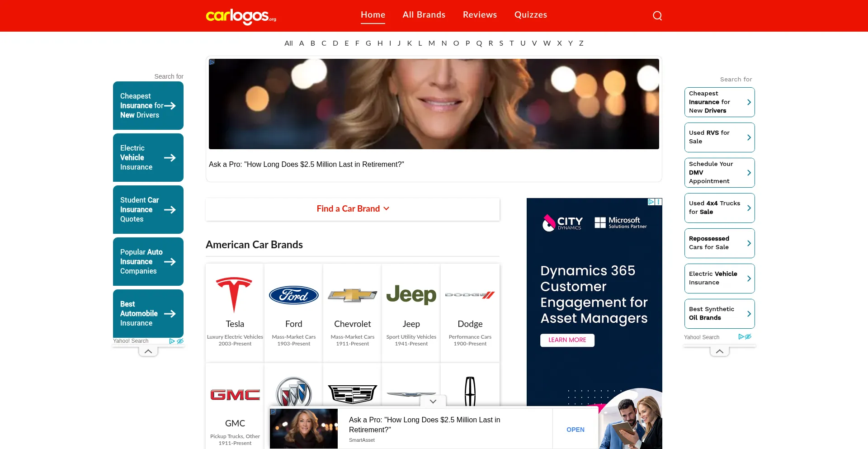Viewport: 868px width, 449px height.
Task: Open the Quizzes menu item
Action: pyautogui.click(x=530, y=15)
